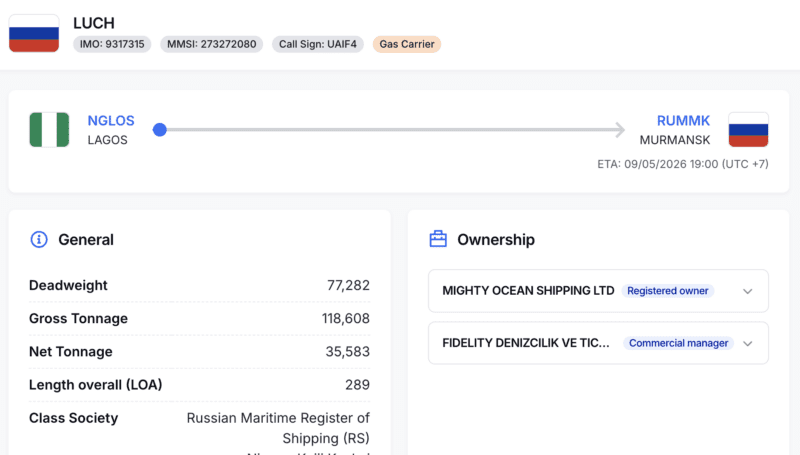The width and height of the screenshot is (800, 455).
Task: Open the RUMMK destination port link
Action: click(x=681, y=121)
